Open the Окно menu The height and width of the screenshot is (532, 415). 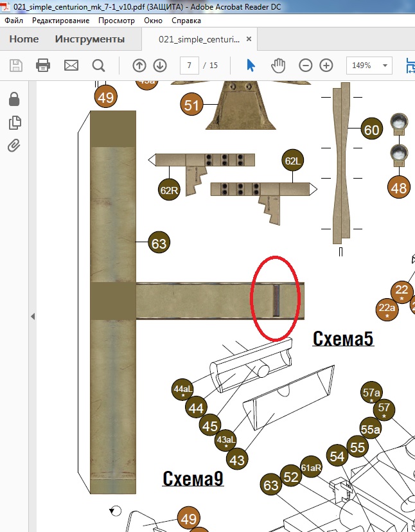pyautogui.click(x=153, y=21)
